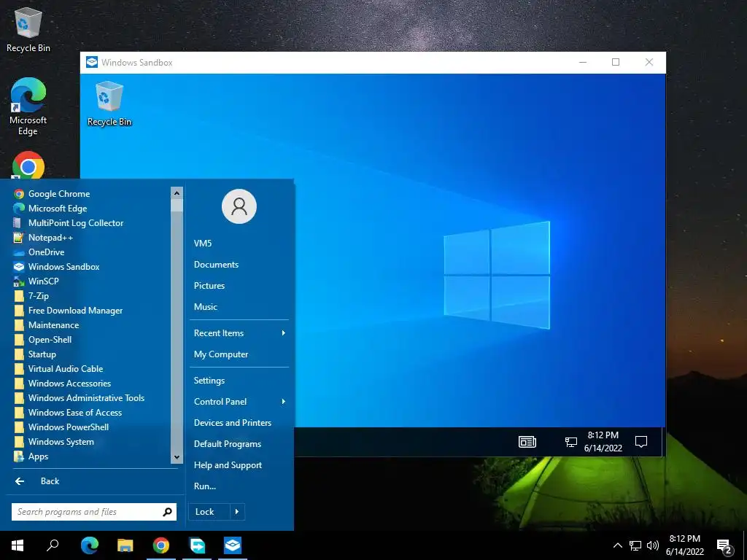
Task: Expand the Recent Items submenu
Action: coord(239,333)
